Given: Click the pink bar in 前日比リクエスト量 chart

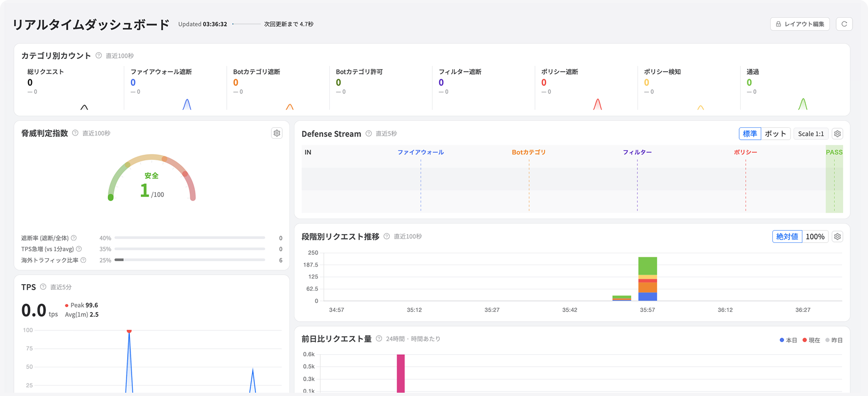Looking at the screenshot, I should coord(401,373).
